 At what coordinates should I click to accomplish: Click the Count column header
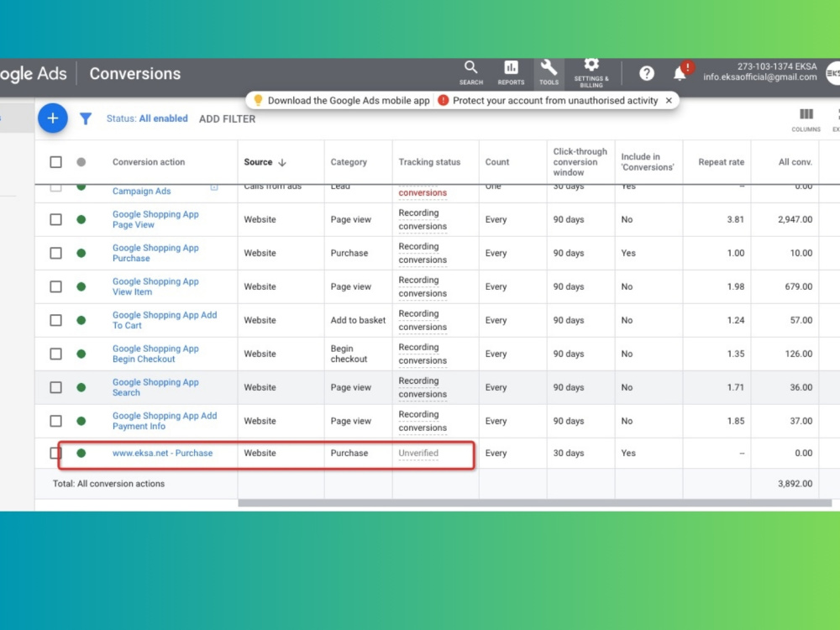pos(497,162)
